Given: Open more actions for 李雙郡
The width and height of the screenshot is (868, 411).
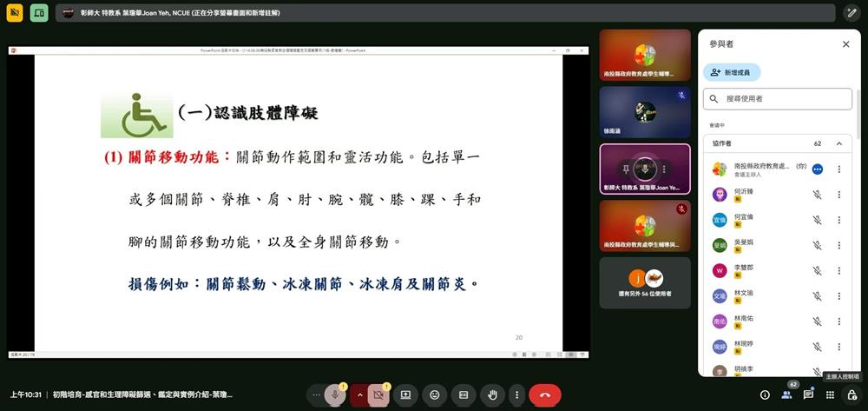Looking at the screenshot, I should [x=838, y=270].
